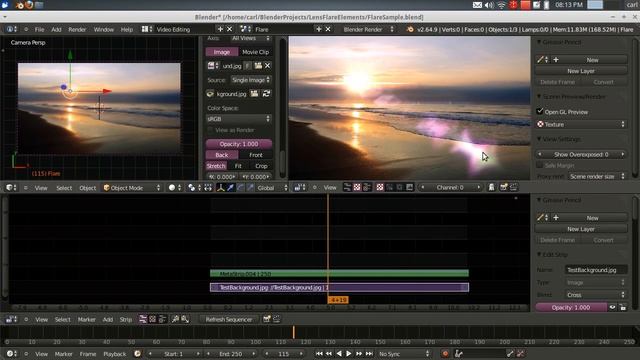Click New Layer in the top Grease Pencil panel

click(581, 71)
